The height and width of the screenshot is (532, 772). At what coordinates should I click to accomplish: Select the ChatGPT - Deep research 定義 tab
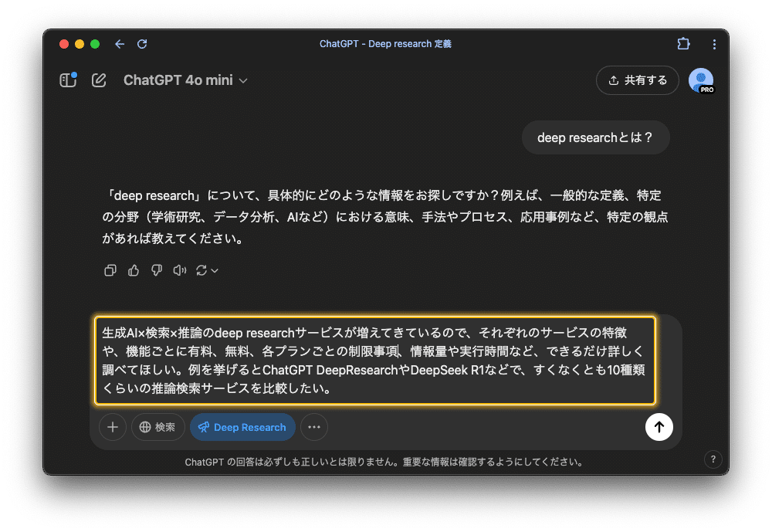pyautogui.click(x=386, y=44)
